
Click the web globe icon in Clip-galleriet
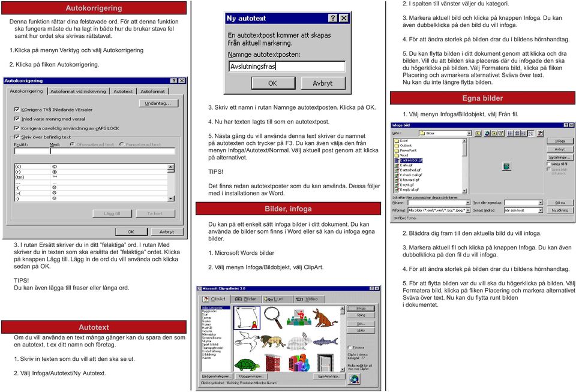(354, 379)
